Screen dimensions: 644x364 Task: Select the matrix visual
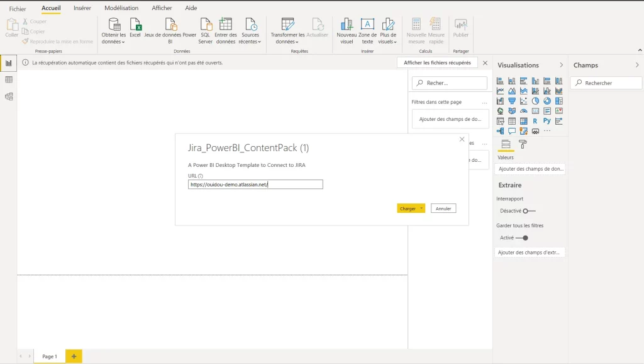pyautogui.click(x=524, y=121)
